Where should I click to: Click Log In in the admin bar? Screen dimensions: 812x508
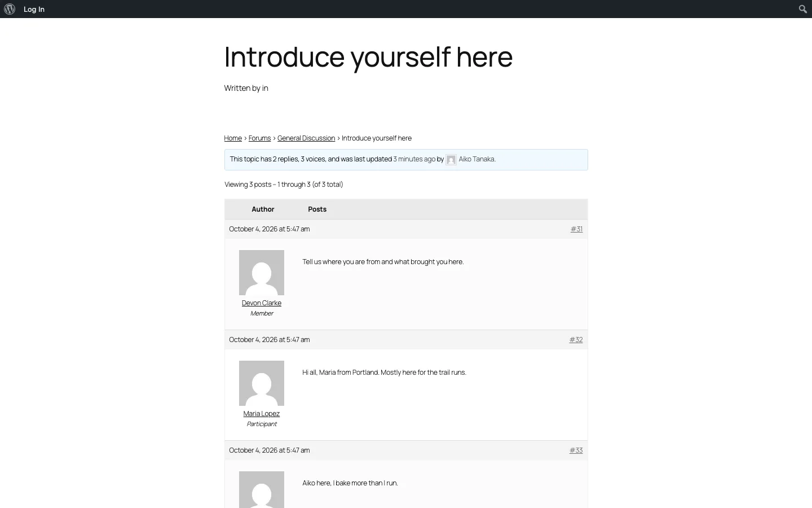pyautogui.click(x=34, y=9)
